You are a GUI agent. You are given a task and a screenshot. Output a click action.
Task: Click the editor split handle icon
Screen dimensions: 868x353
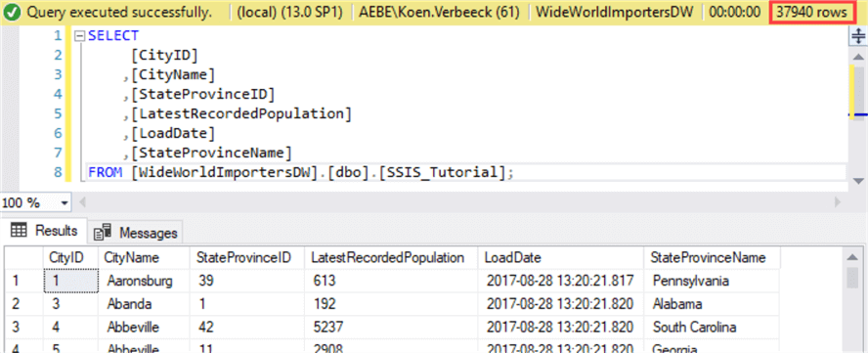click(x=857, y=36)
